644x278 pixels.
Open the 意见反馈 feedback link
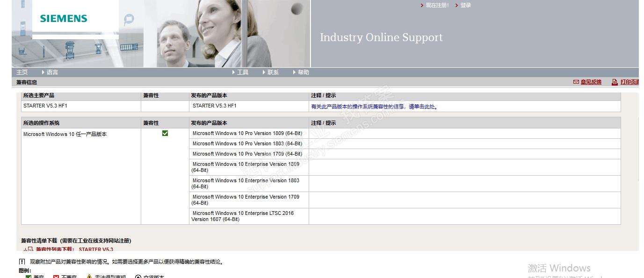click(591, 82)
